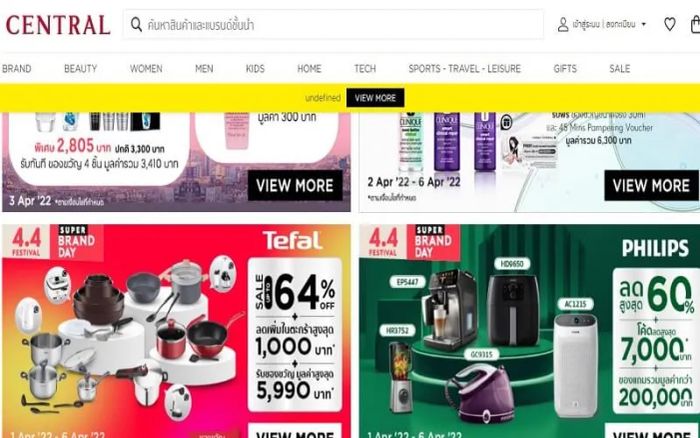The image size is (700, 438).
Task: Click VIEW MORE on the Clinique promotion
Action: (x=651, y=185)
